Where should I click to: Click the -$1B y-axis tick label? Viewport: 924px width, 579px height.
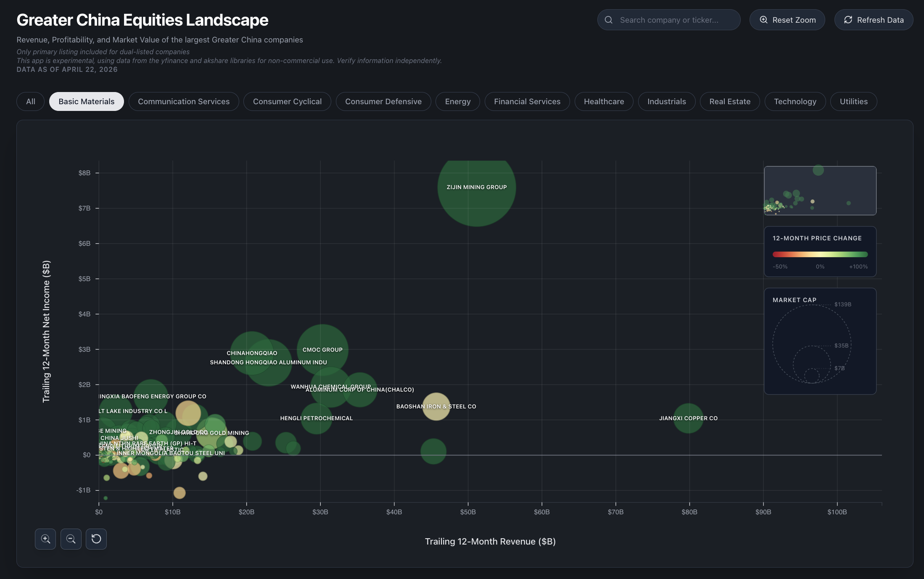click(83, 490)
